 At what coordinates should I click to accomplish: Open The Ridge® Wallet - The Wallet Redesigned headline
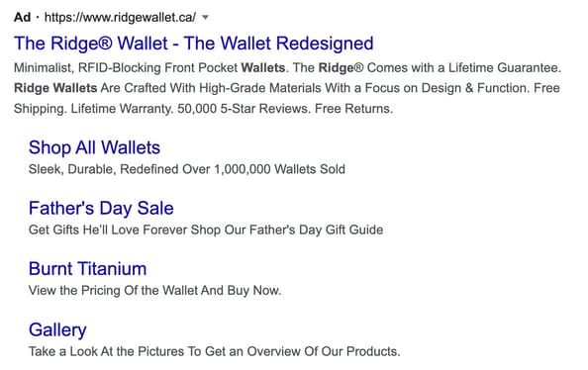point(193,44)
